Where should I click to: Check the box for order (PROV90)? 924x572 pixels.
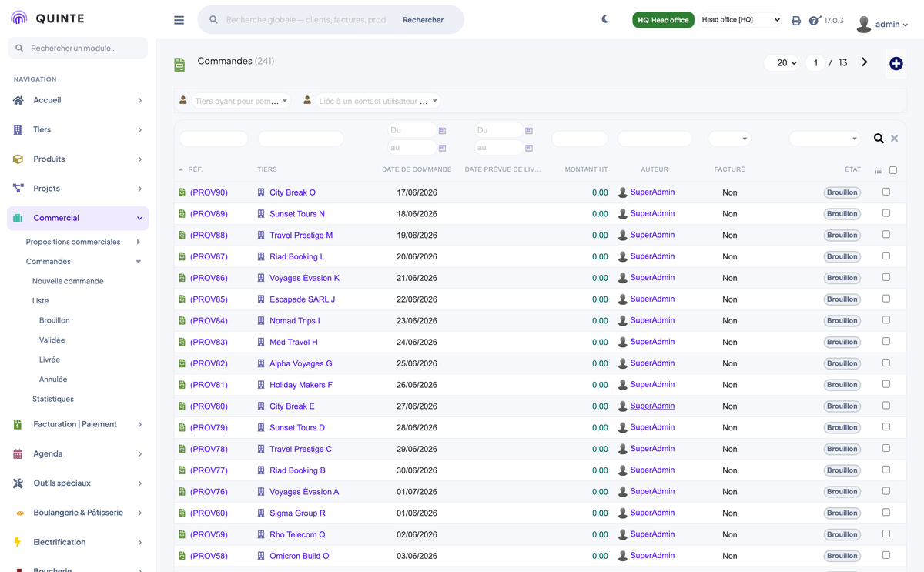pos(886,192)
